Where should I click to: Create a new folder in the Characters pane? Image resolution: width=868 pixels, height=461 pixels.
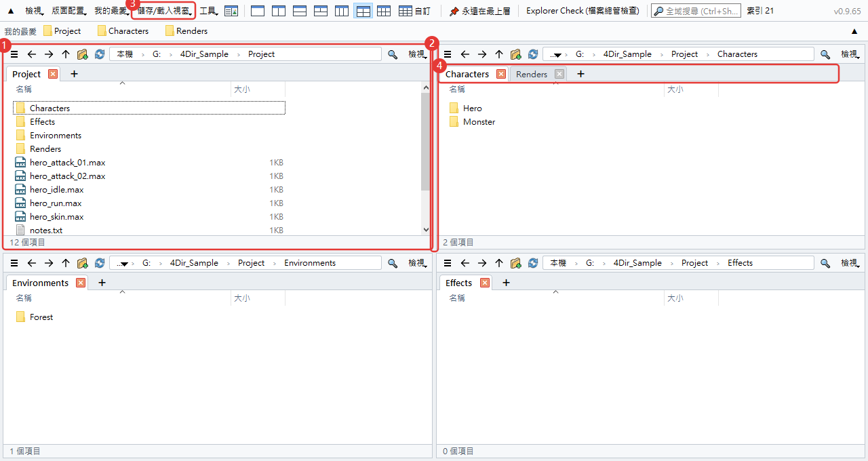(515, 54)
